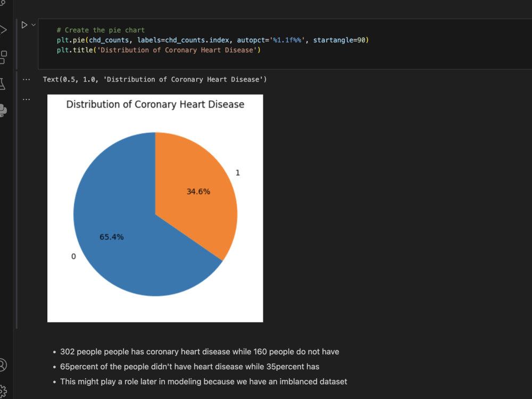The image size is (532, 399).
Task: Open Run and Debug view
Action: tap(3, 30)
